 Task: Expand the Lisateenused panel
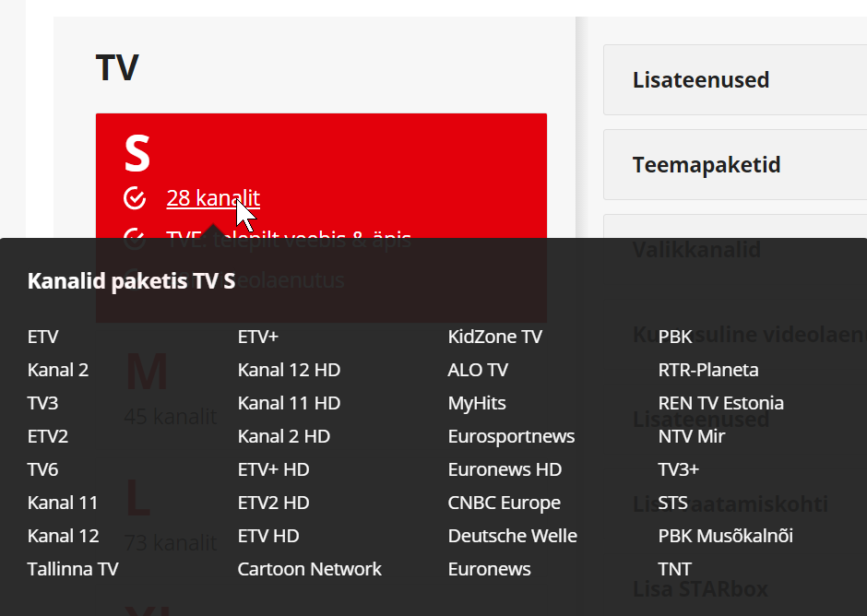click(x=735, y=79)
